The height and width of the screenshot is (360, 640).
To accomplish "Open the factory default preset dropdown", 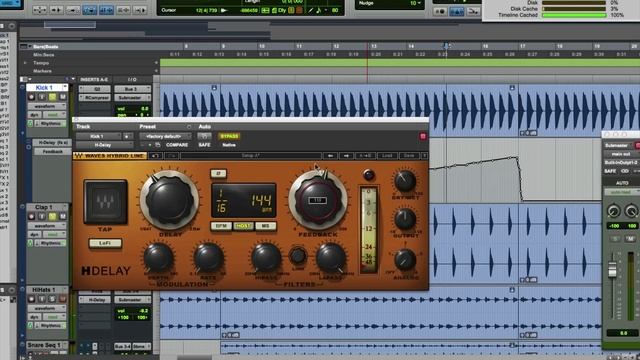I will pyautogui.click(x=165, y=136).
